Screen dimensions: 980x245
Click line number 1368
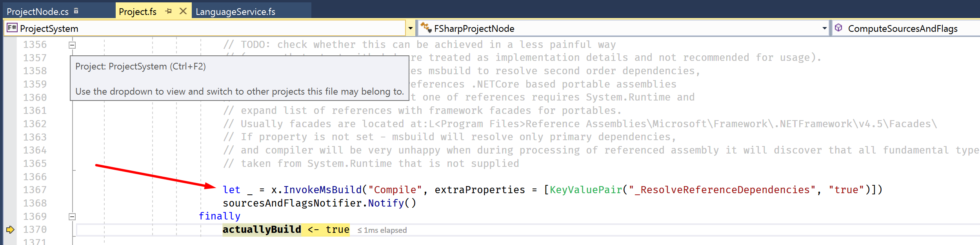click(35, 203)
